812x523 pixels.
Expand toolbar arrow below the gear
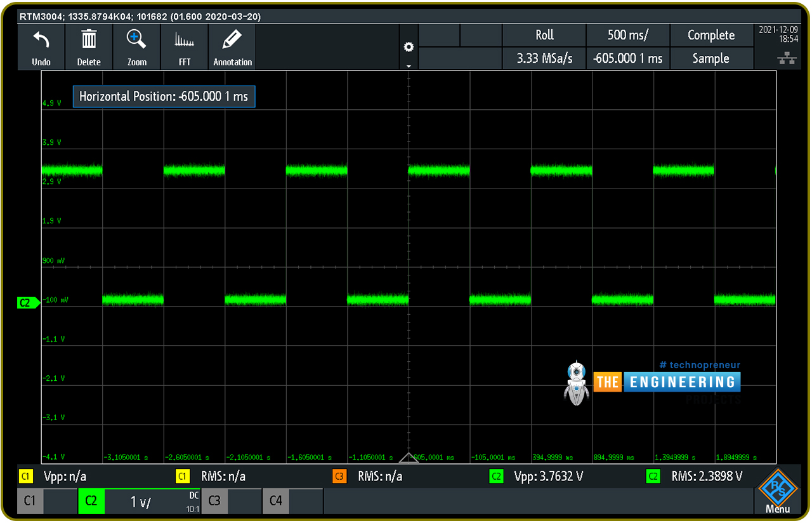click(x=409, y=65)
